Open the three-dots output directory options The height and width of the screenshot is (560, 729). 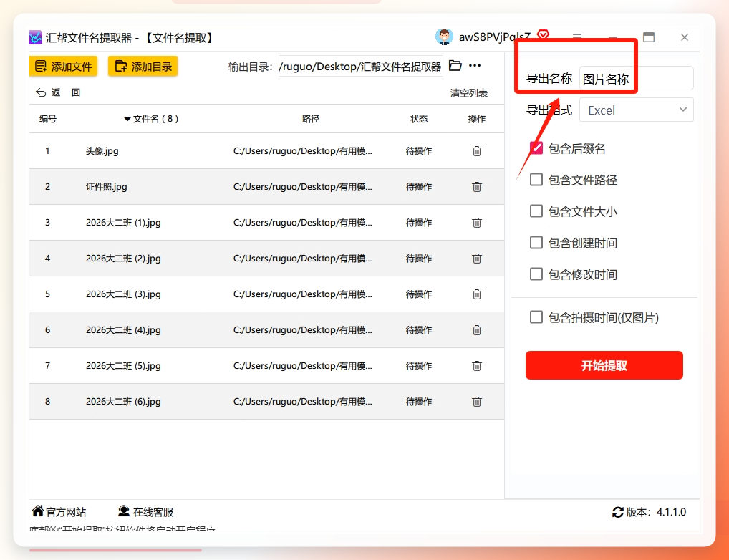point(475,66)
